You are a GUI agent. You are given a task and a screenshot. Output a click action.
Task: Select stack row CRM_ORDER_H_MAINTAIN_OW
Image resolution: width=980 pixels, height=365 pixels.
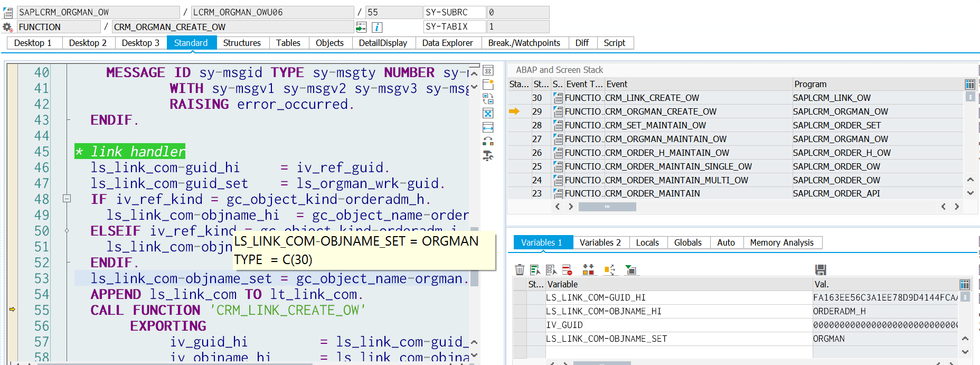[736, 153]
